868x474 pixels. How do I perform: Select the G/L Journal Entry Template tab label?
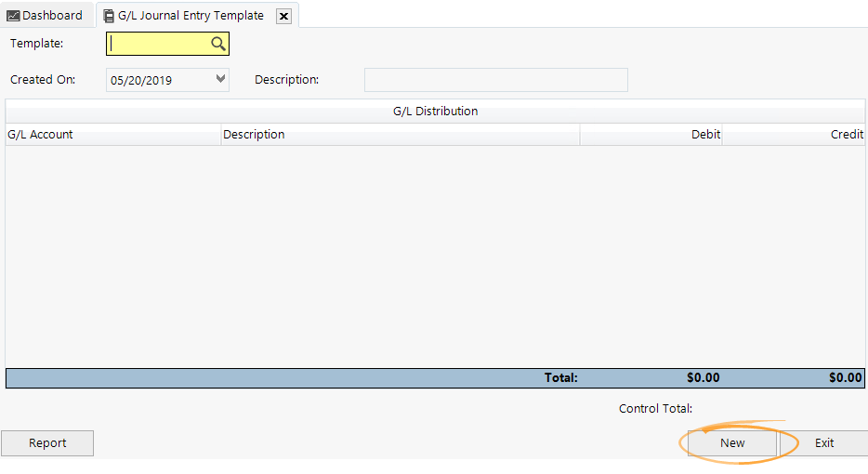coord(191,16)
